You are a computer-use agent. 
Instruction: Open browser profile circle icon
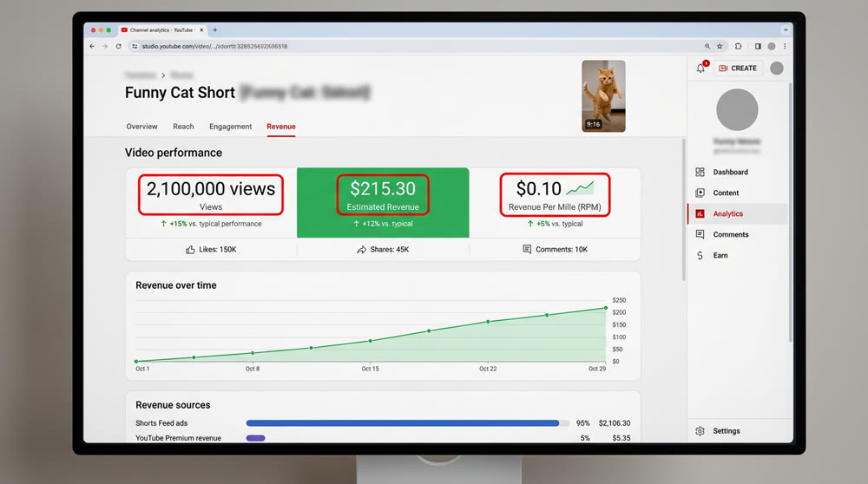[x=772, y=47]
